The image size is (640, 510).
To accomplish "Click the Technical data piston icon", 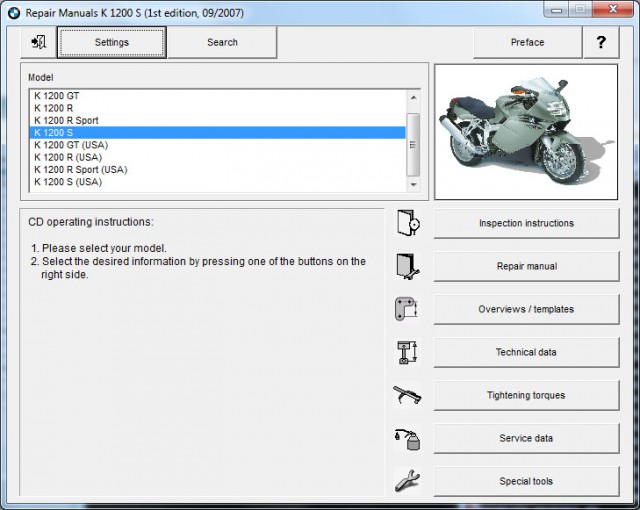I will pyautogui.click(x=407, y=352).
